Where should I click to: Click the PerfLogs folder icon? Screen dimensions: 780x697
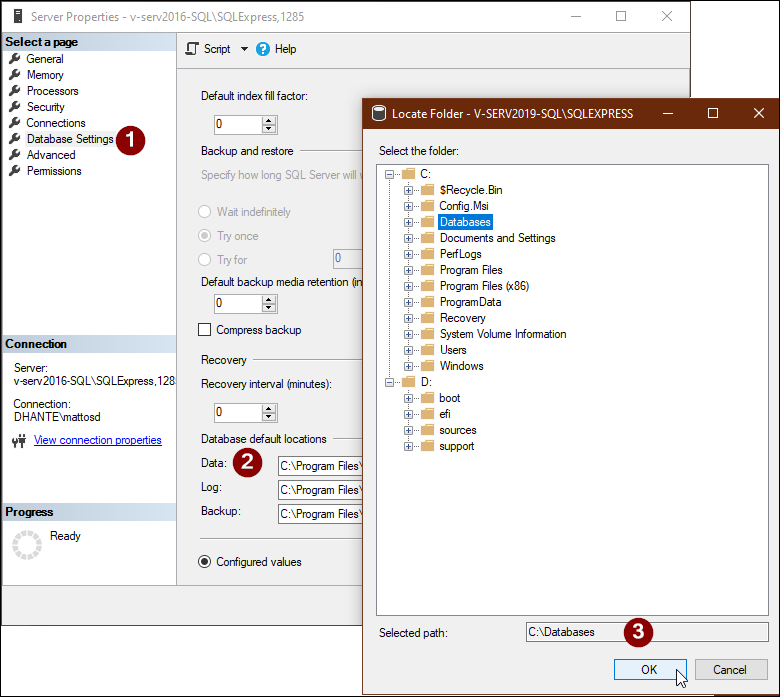click(427, 254)
